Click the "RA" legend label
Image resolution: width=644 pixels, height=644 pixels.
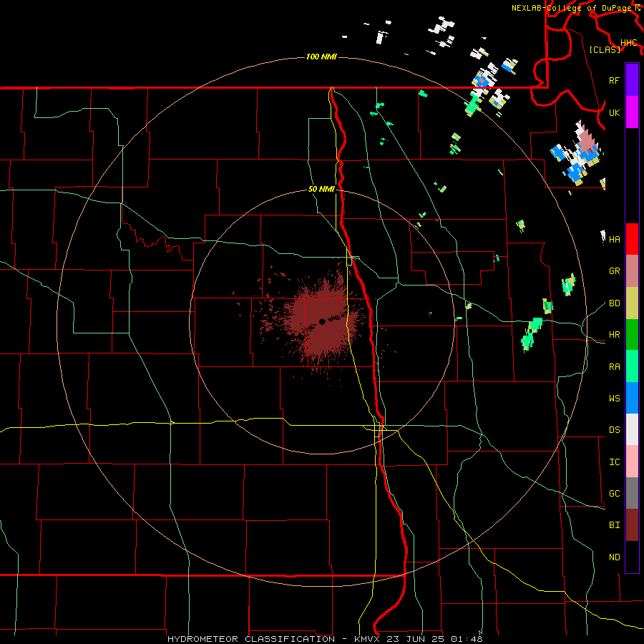tap(614, 367)
